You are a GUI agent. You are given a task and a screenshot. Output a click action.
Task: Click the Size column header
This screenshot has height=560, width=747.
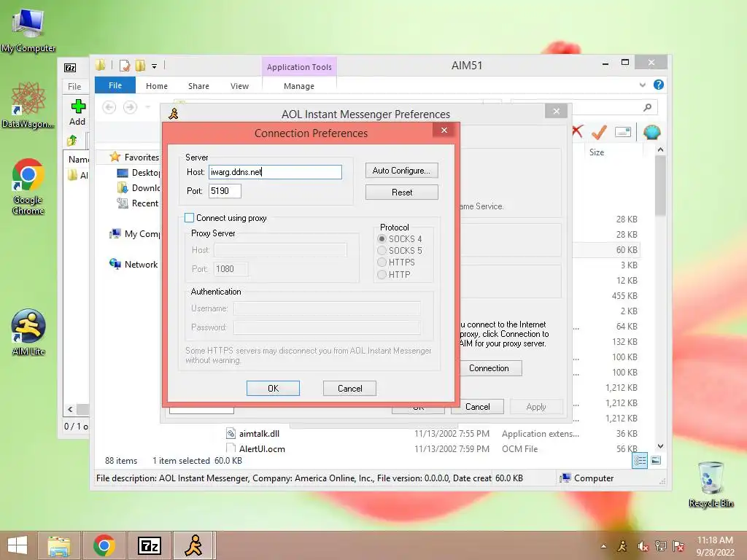click(597, 152)
